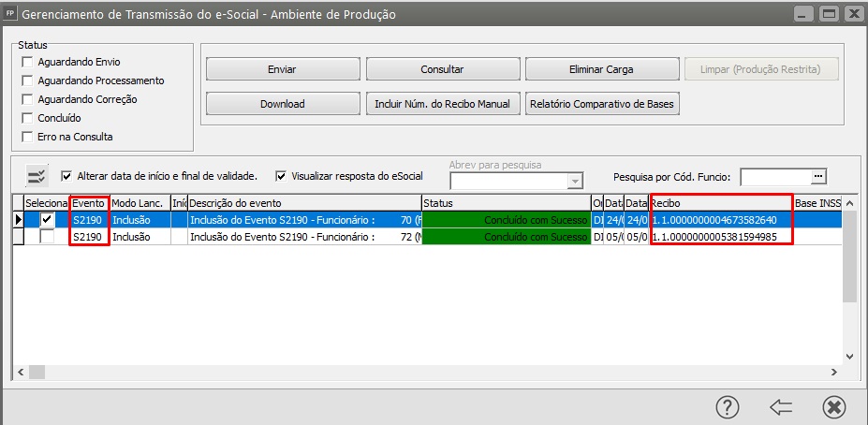Click the Recibo column header
The width and height of the screenshot is (868, 425).
point(721,203)
